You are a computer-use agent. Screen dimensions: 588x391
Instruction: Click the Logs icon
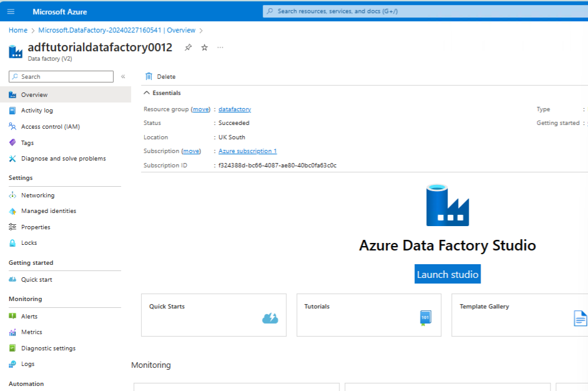12,364
